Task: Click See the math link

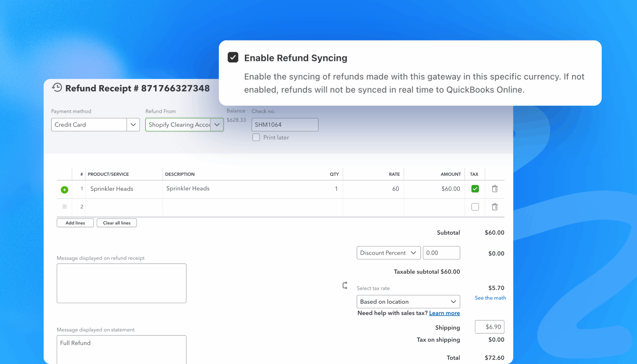Action: [x=490, y=298]
